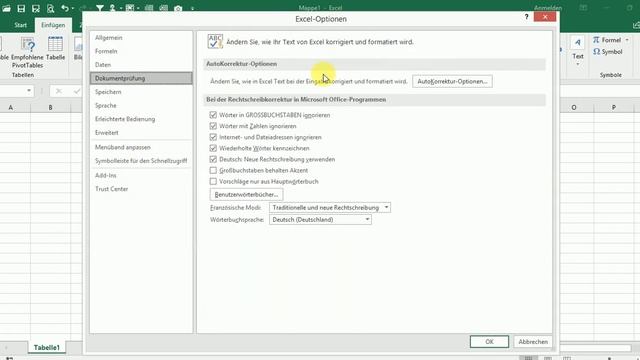Viewport: 640px width, 360px height.
Task: Click the AutoKorrektur-Optionen... button
Action: pos(452,81)
